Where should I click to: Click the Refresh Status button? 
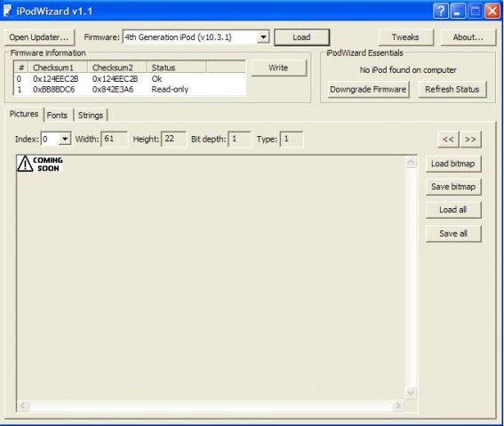pos(452,89)
